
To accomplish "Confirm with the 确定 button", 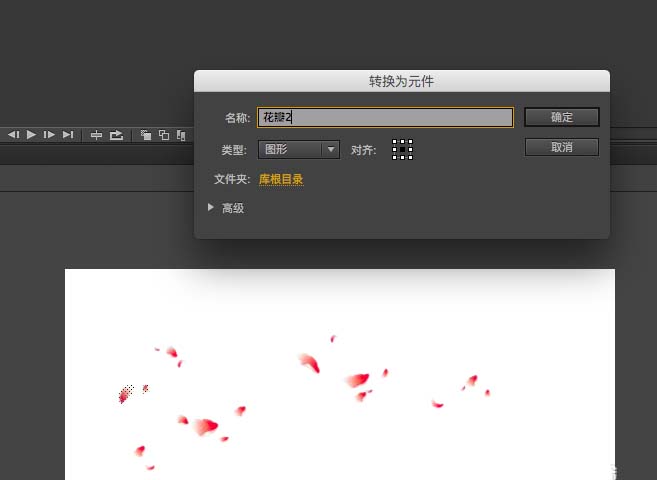I will (x=562, y=117).
